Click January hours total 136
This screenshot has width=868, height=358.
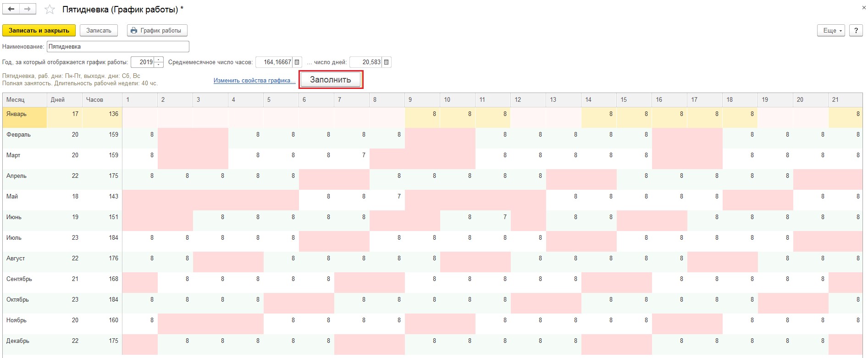click(x=102, y=117)
